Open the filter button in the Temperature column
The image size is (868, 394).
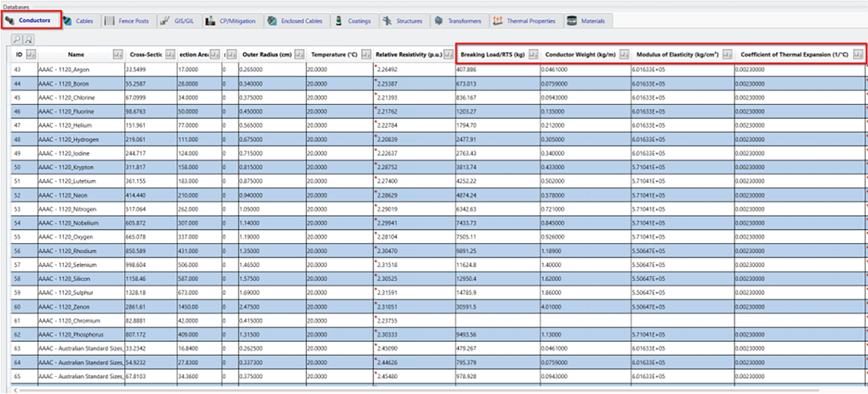pyautogui.click(x=366, y=54)
